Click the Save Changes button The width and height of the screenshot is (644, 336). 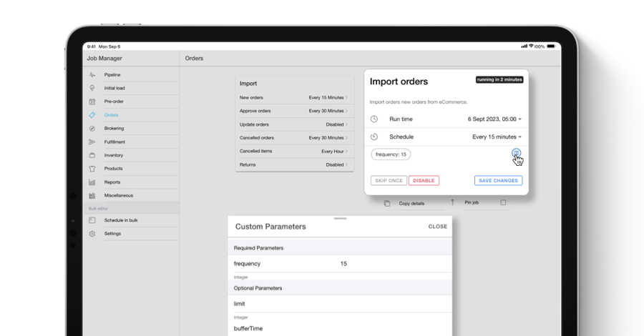[498, 181]
